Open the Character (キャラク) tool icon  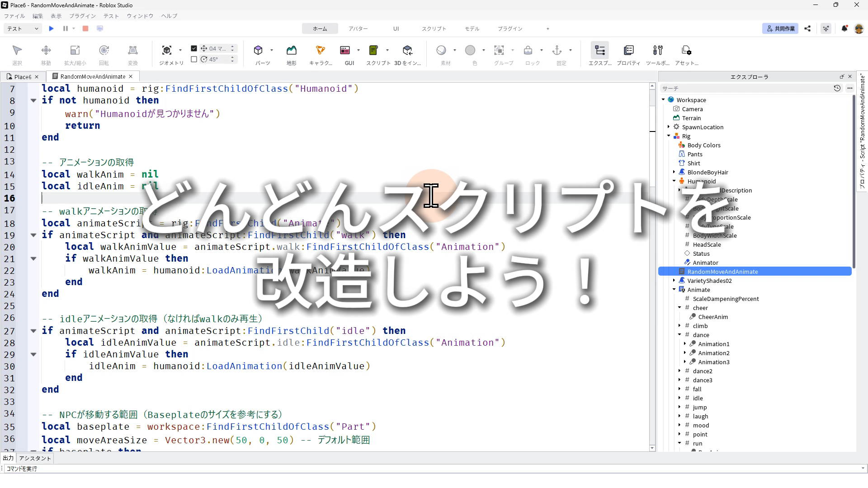coord(320,50)
